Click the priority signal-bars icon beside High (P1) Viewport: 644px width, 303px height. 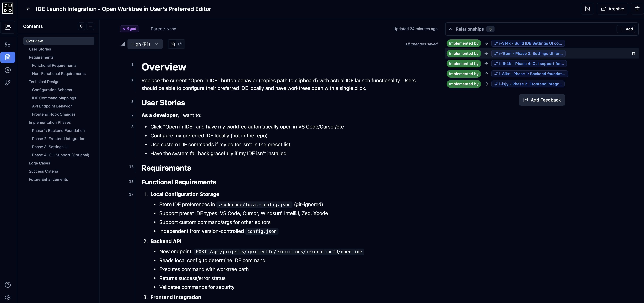click(122, 44)
